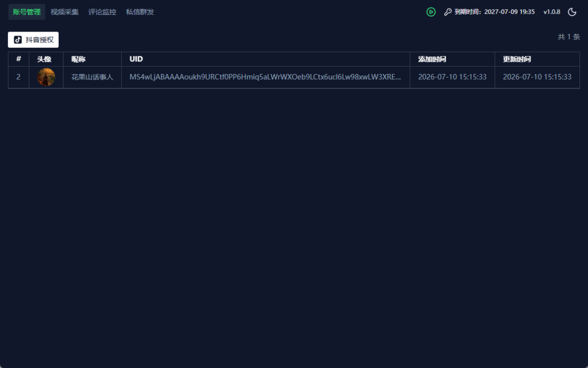Screen dimensions: 588x368
Task: Click the 抖音授权 button
Action: tap(33, 40)
